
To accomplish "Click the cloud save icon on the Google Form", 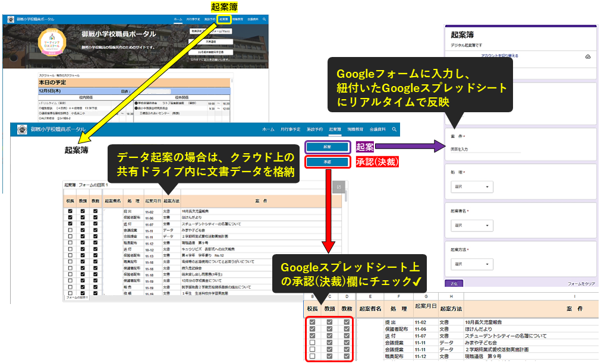I will pyautogui.click(x=587, y=56).
